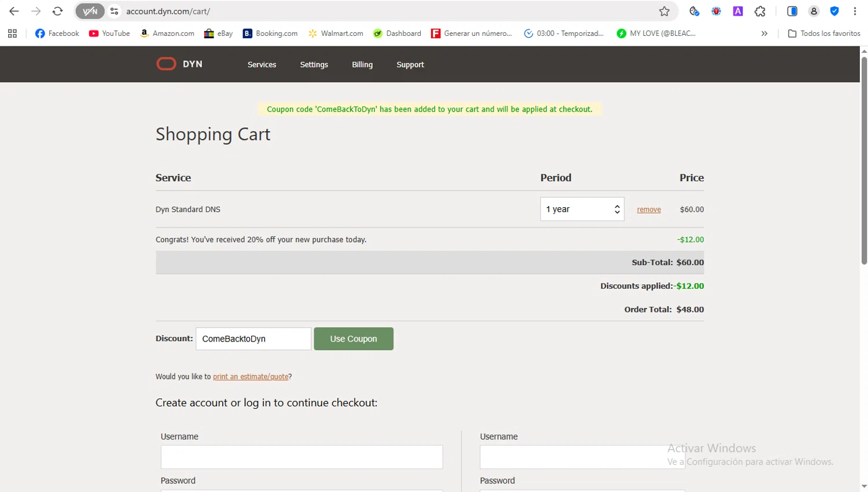The width and height of the screenshot is (868, 492).
Task: Open the 'Generar un número' bookmark
Action: tap(472, 34)
